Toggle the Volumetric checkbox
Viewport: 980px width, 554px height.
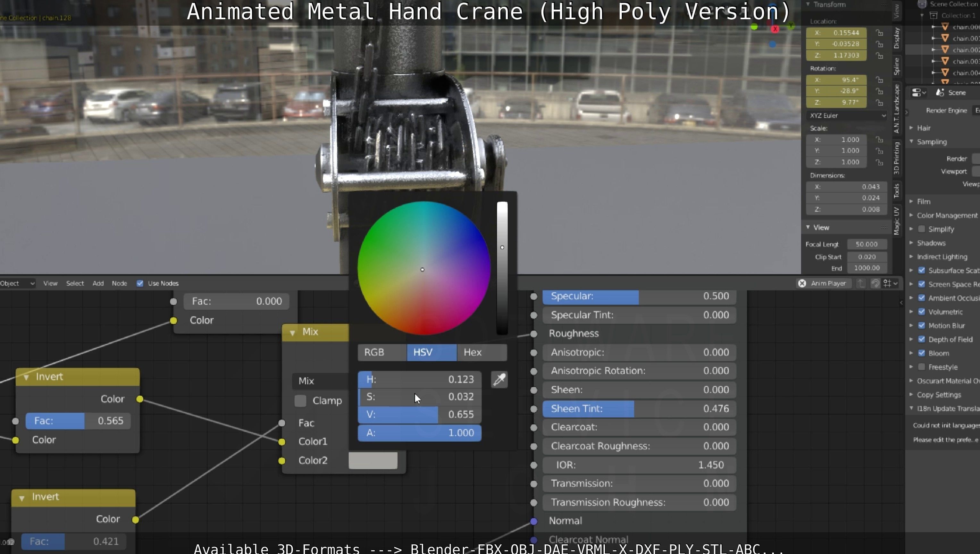pyautogui.click(x=921, y=312)
